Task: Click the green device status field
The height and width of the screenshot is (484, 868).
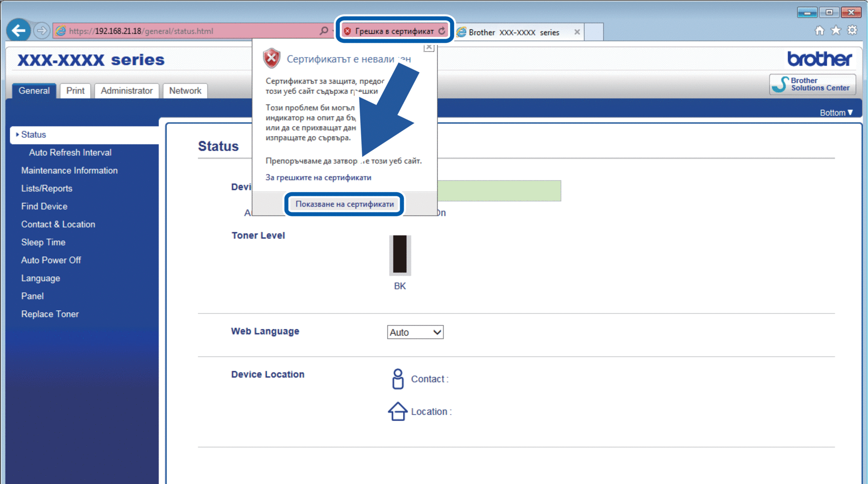Action: [x=498, y=190]
